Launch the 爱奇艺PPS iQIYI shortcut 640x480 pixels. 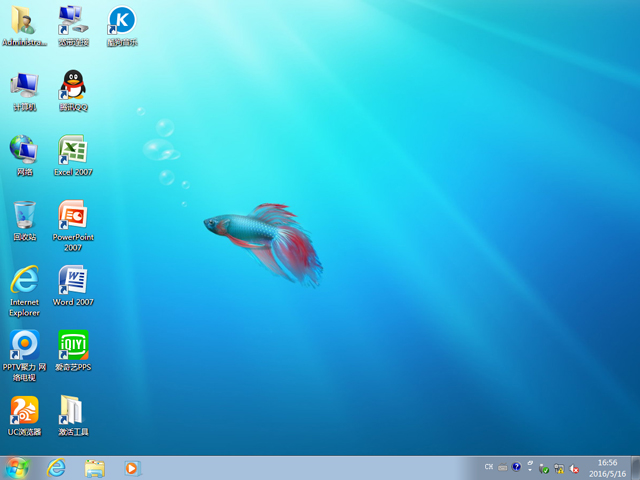(73, 351)
